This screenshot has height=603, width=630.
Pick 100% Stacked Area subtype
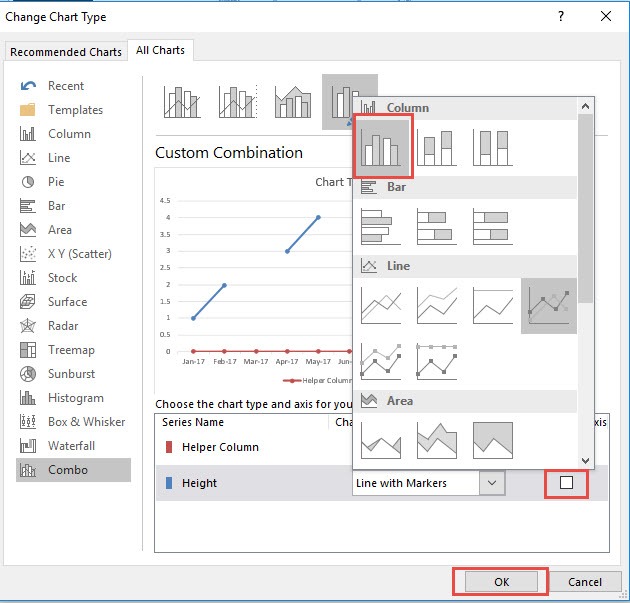493,440
